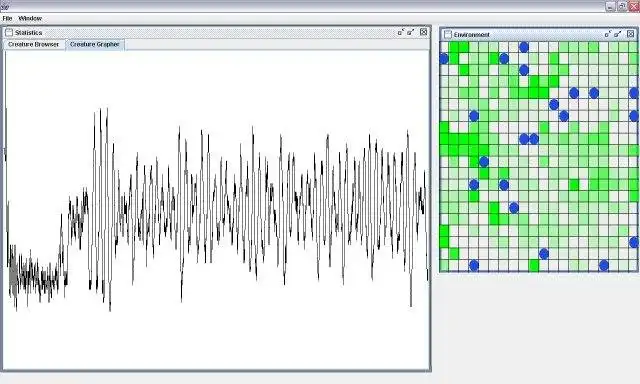This screenshot has width=640, height=384.
Task: Minimize the main application window
Action: tap(611, 6)
